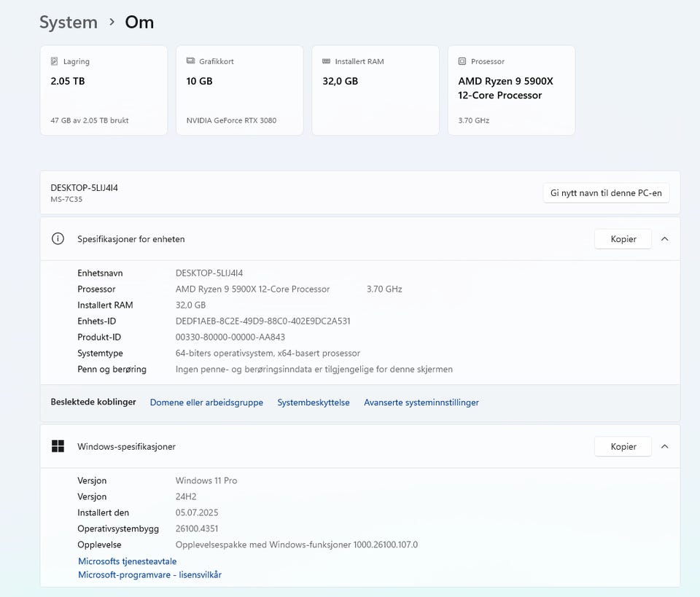Copy device specifications with Kopier button
The height and width of the screenshot is (597, 700).
tap(623, 239)
